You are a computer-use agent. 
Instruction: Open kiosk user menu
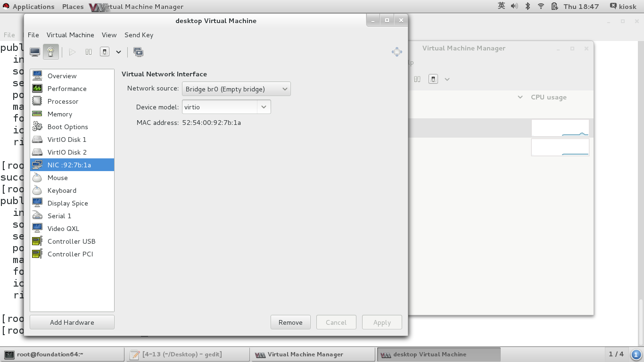coord(623,7)
